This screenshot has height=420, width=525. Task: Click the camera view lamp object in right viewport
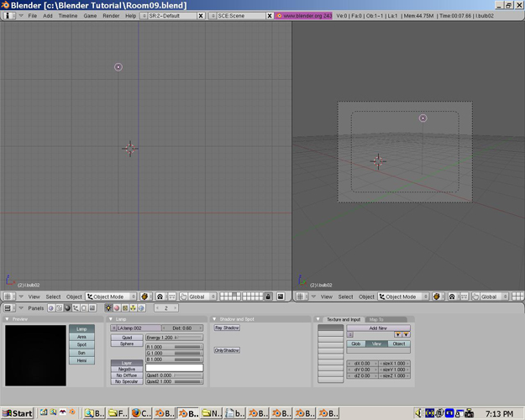click(423, 118)
